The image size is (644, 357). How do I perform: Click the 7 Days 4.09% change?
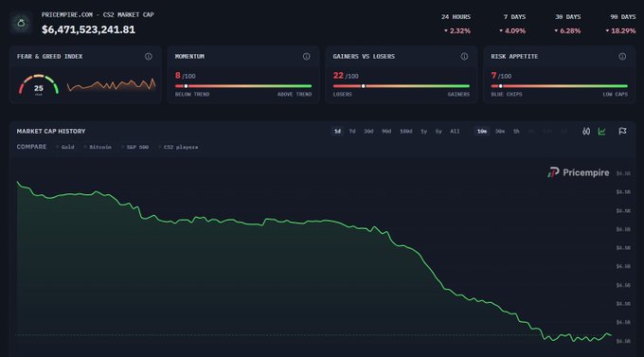(512, 31)
